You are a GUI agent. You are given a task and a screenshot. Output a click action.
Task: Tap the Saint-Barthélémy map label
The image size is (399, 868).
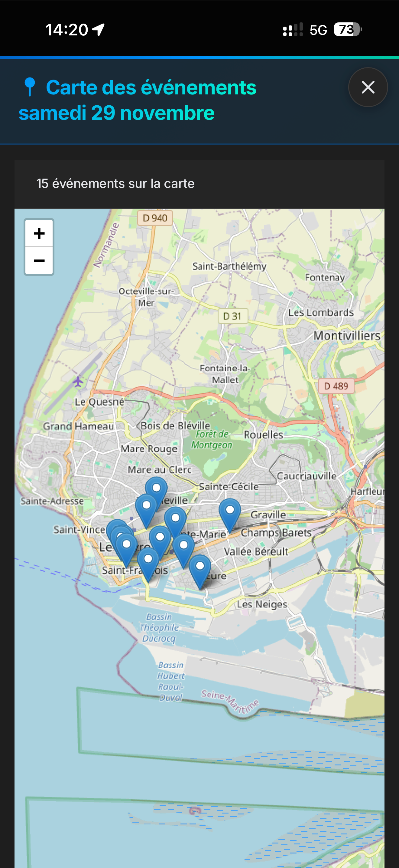[229, 266]
